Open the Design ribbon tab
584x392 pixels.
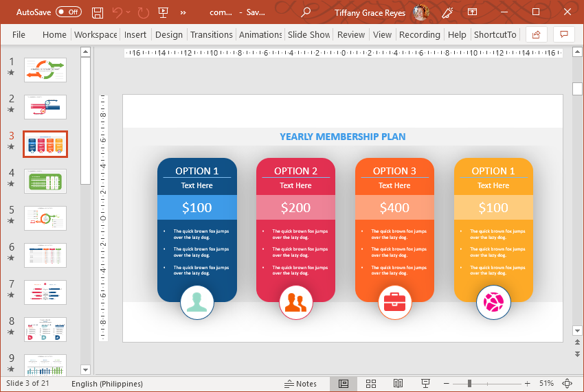[x=169, y=34]
